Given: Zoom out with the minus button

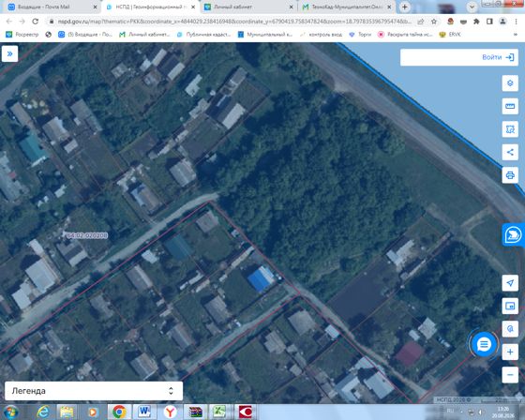Looking at the screenshot, I should [x=510, y=375].
